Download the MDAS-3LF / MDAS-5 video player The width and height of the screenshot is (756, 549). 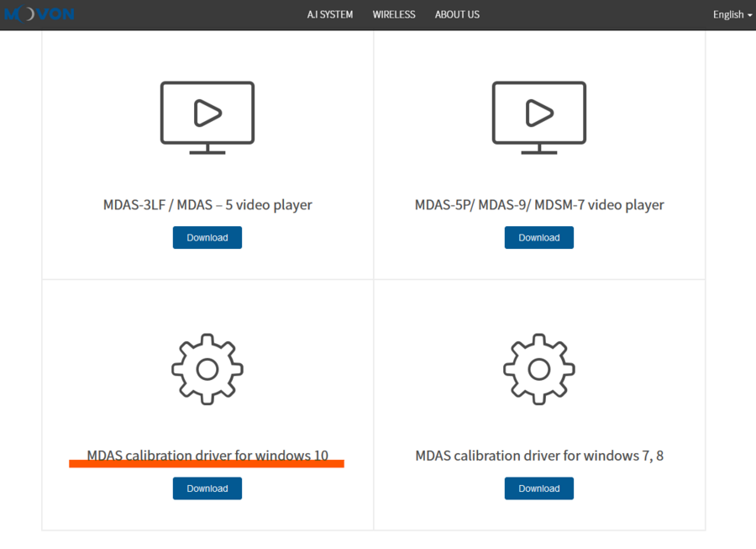tap(207, 237)
